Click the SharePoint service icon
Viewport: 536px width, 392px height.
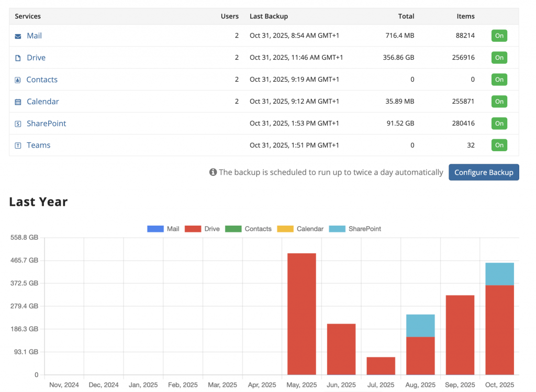click(x=18, y=124)
